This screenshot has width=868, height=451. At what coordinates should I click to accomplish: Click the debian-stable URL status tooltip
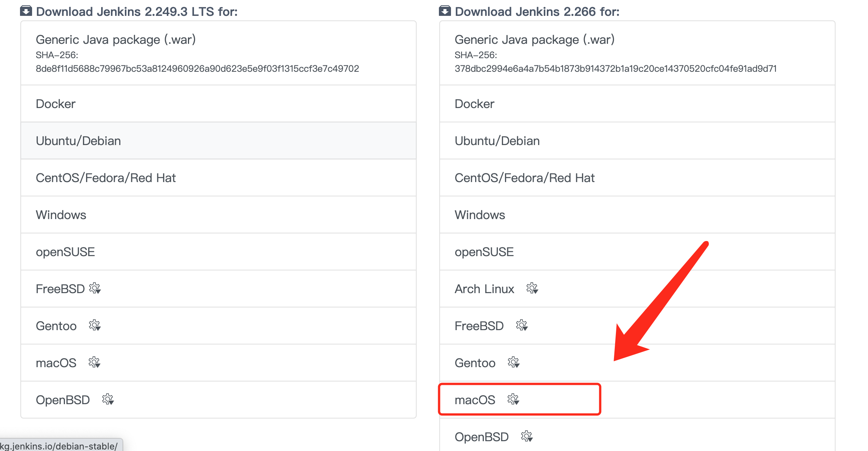[x=61, y=445]
